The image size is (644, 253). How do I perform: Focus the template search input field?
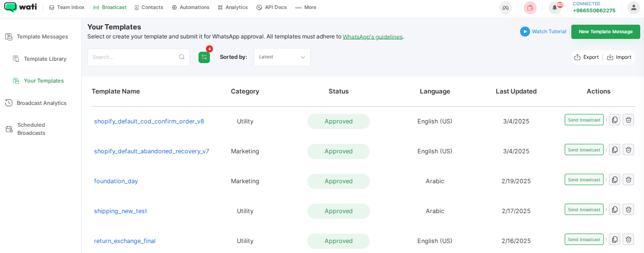click(x=134, y=57)
